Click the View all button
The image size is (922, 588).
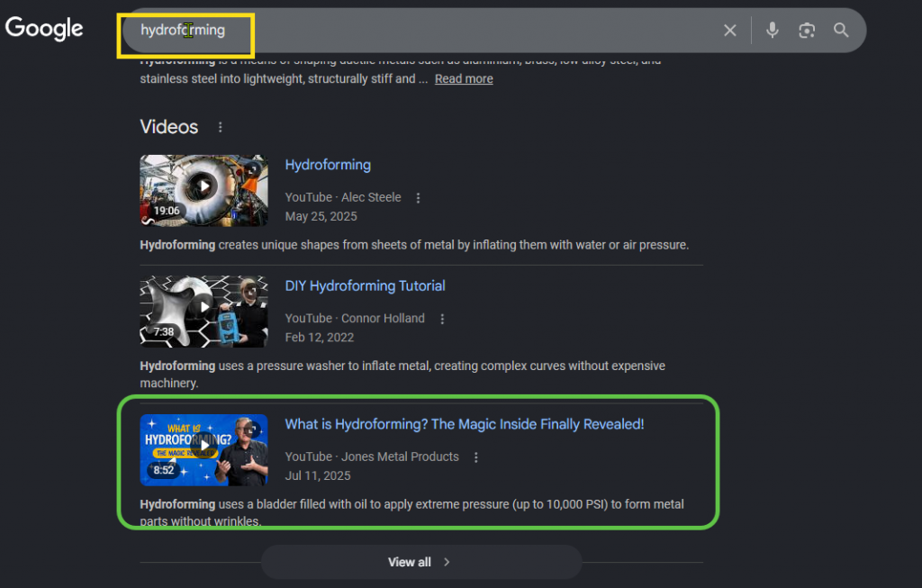point(420,561)
